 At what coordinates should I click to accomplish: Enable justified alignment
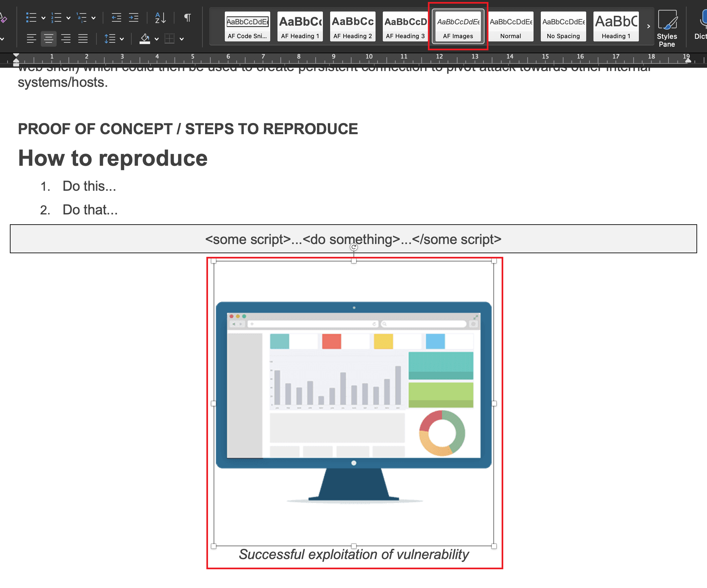coord(83,39)
